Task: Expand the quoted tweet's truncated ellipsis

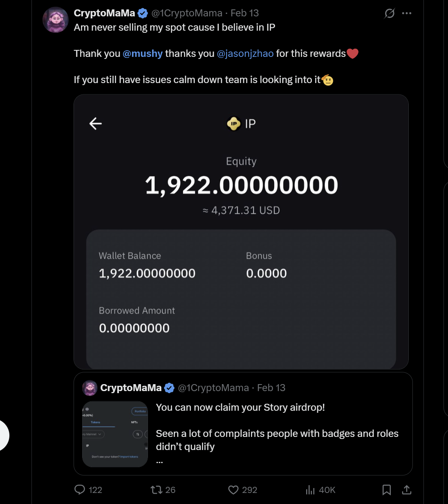Action: coord(159,461)
